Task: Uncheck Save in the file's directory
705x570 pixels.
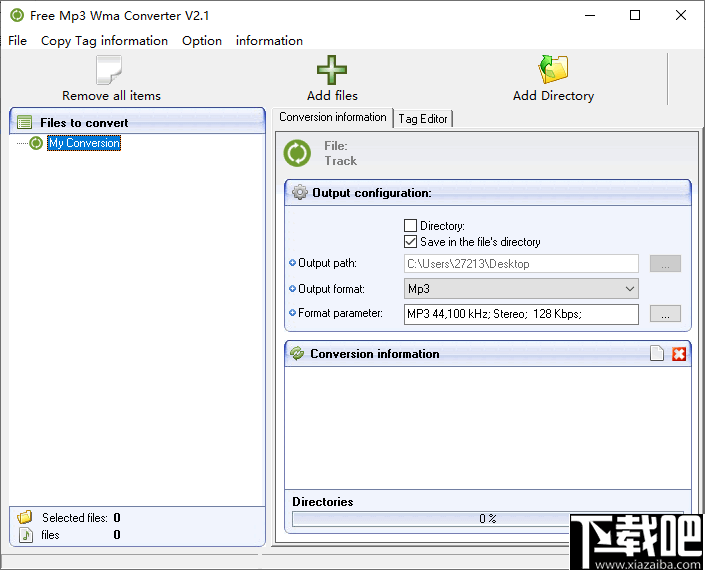Action: point(410,241)
